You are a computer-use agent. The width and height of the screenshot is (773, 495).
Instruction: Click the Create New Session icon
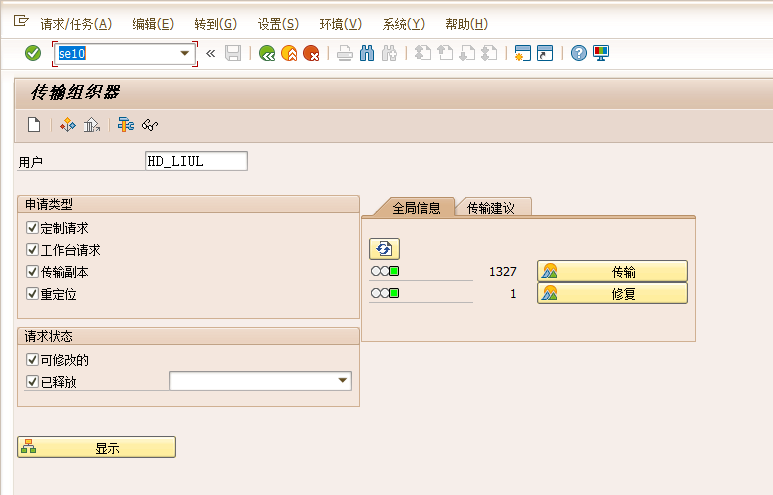coord(523,53)
